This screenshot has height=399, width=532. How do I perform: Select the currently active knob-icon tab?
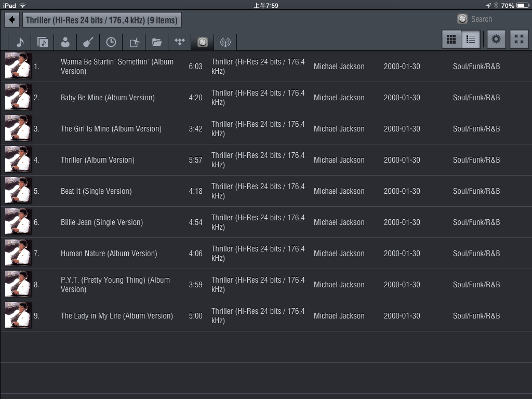coord(203,42)
